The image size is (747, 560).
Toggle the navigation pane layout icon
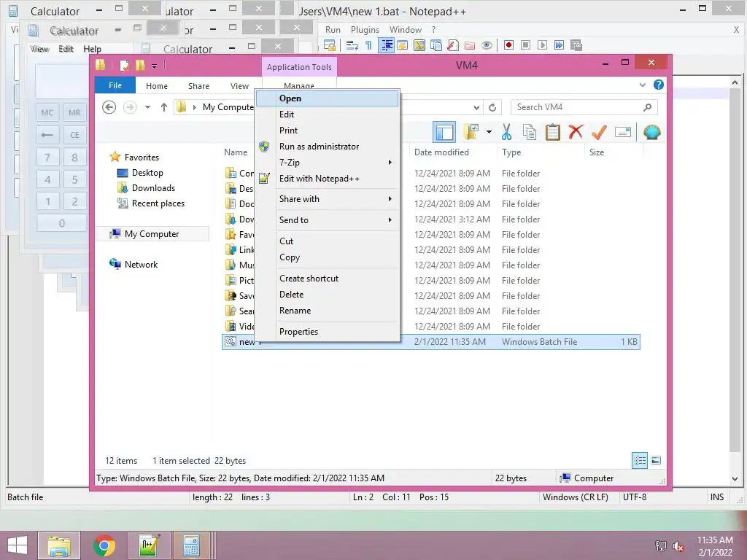pos(444,132)
